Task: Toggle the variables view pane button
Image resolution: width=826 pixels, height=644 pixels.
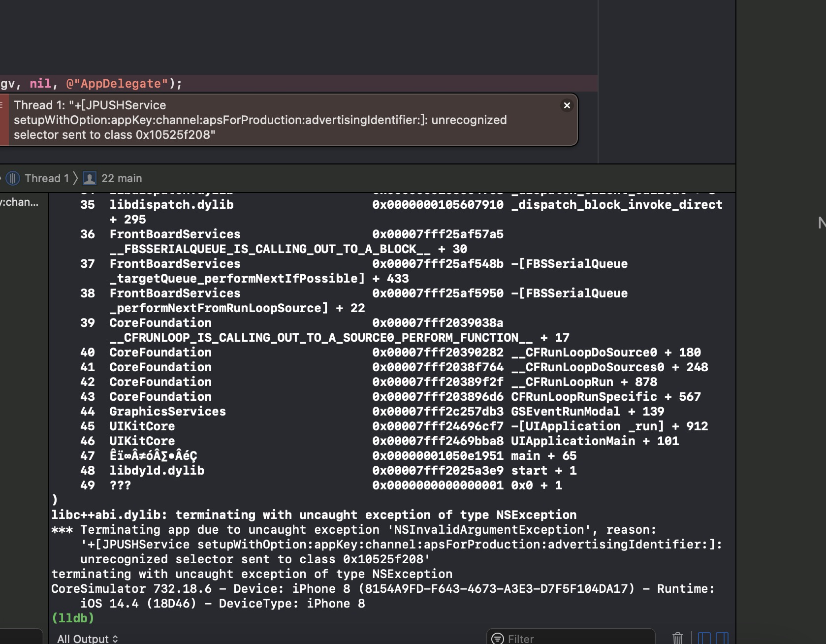Action: tap(704, 638)
